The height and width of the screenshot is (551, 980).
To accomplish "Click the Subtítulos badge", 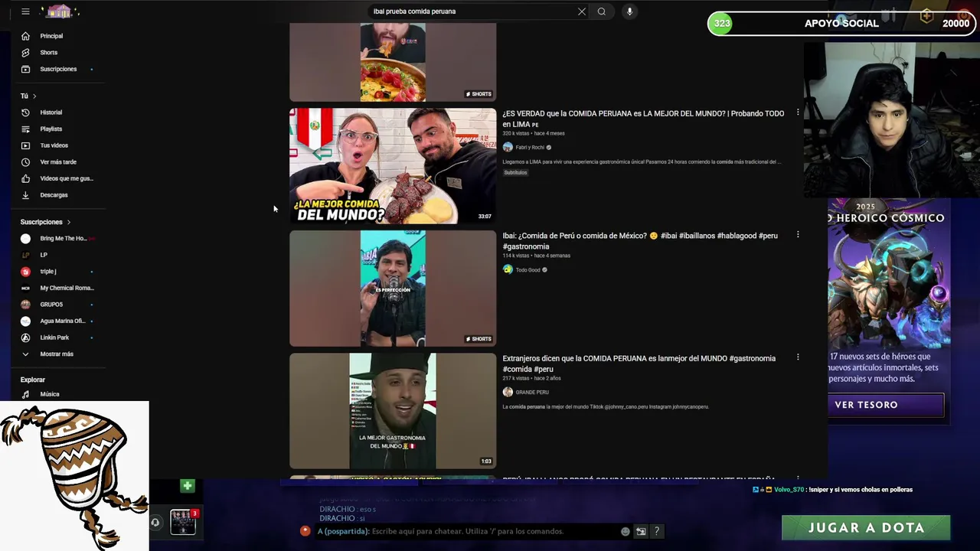I will [515, 172].
